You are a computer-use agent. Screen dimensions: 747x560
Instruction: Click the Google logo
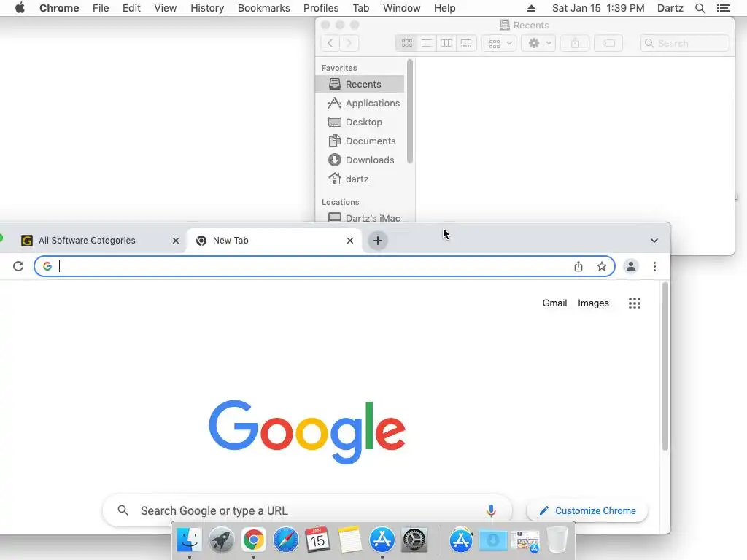[307, 432]
